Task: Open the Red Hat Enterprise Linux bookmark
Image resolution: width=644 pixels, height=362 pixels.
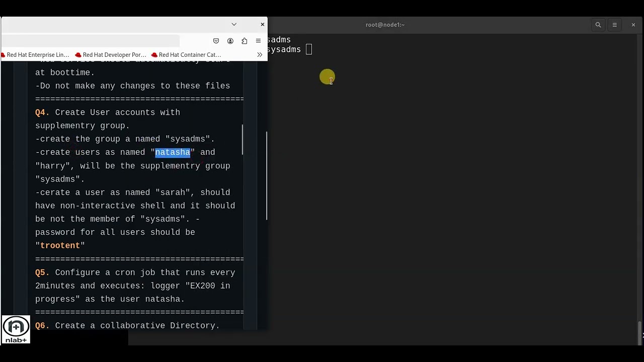Action: click(35, 55)
